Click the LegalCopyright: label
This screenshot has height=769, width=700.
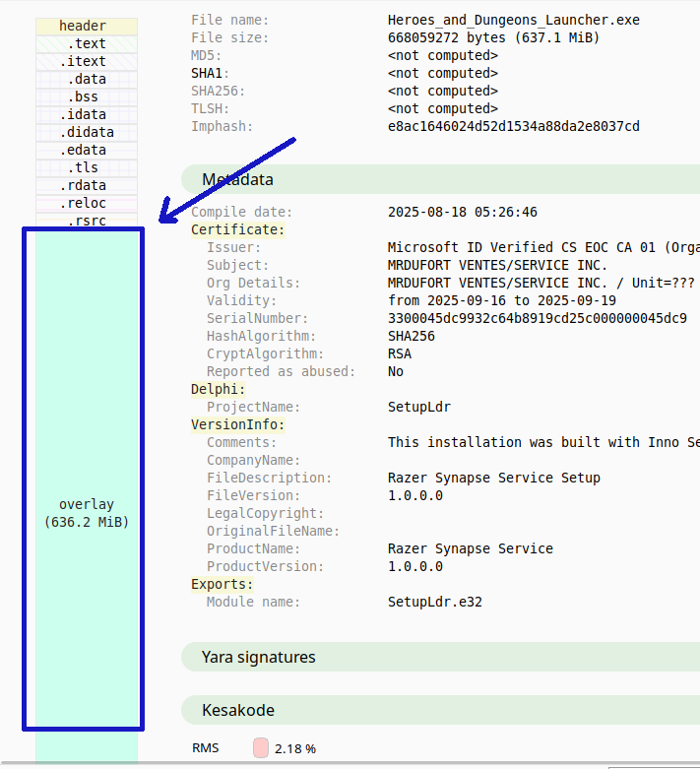tap(266, 513)
